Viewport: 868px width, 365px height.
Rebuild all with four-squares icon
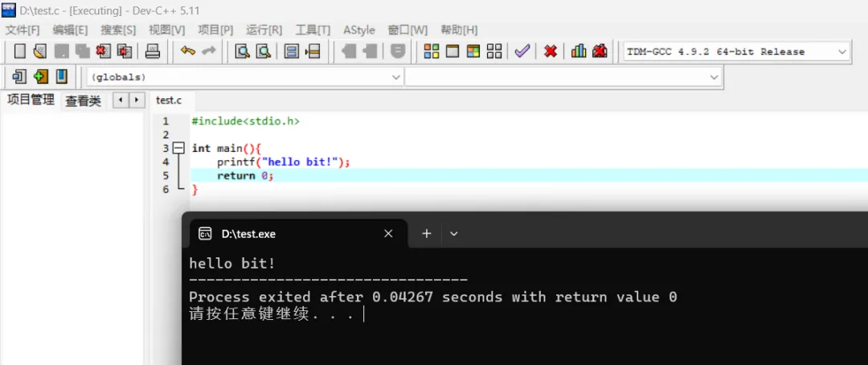click(x=494, y=51)
